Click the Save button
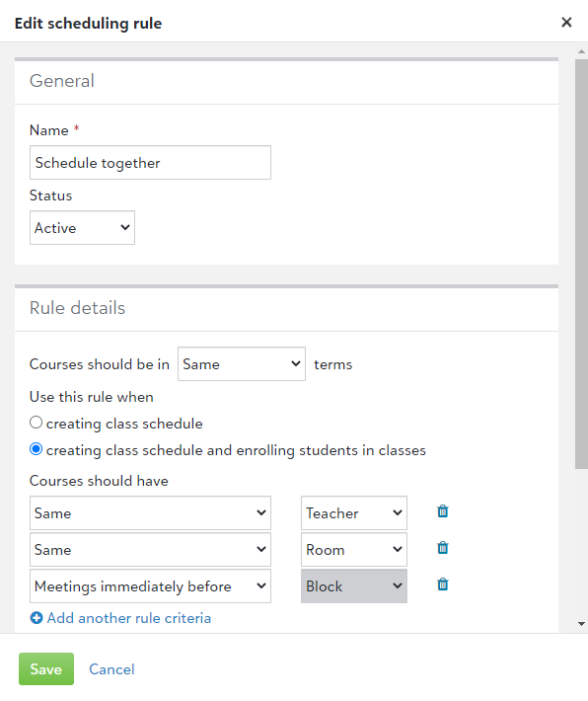588x701 pixels. [x=46, y=668]
